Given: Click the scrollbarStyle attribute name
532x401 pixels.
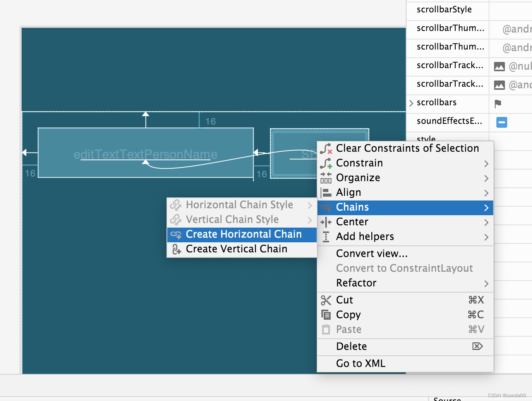Looking at the screenshot, I should (444, 10).
